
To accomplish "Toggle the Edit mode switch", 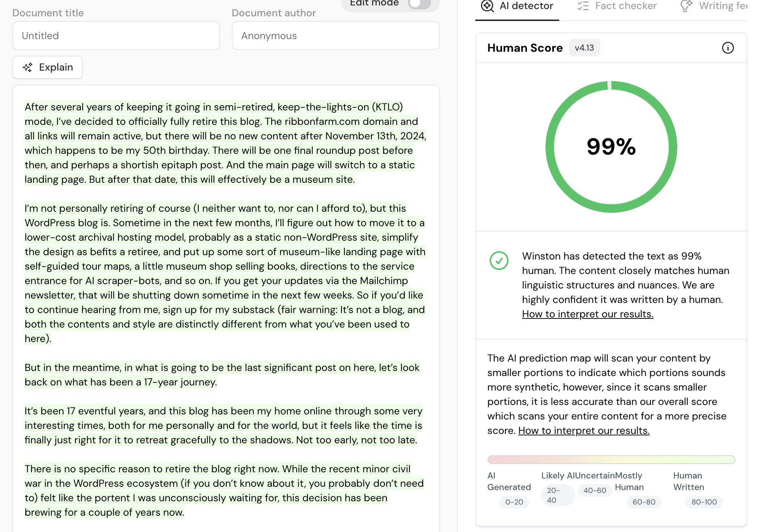I will coord(419,4).
